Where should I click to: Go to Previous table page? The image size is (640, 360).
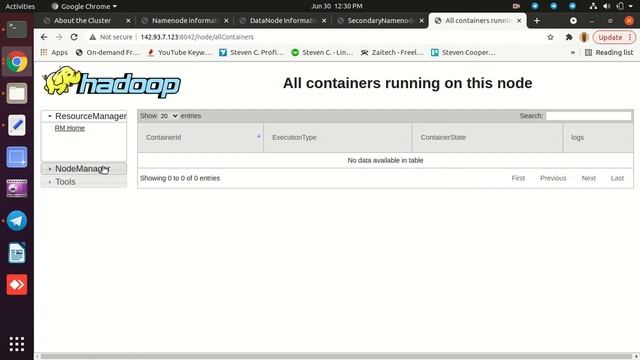553,178
